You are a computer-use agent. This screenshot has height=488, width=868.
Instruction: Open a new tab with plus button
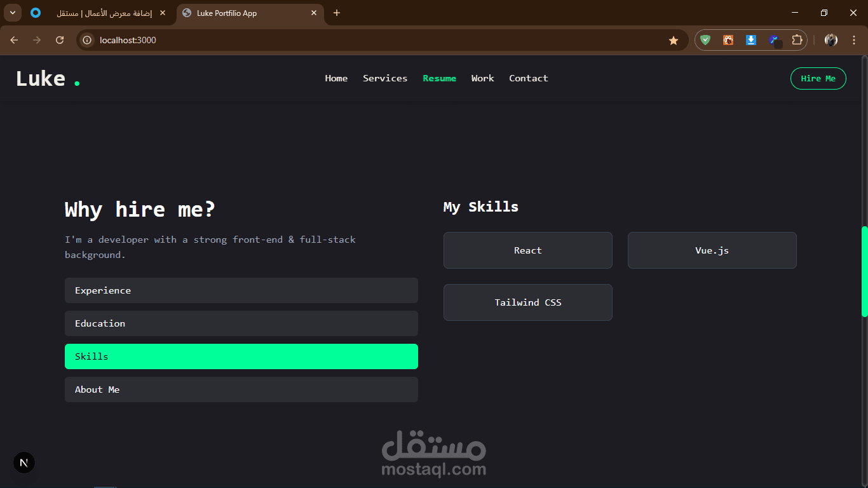tap(337, 13)
